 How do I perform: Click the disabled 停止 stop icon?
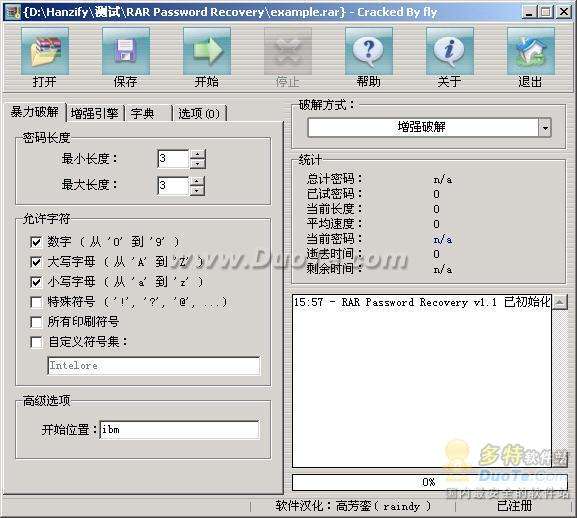click(x=288, y=52)
